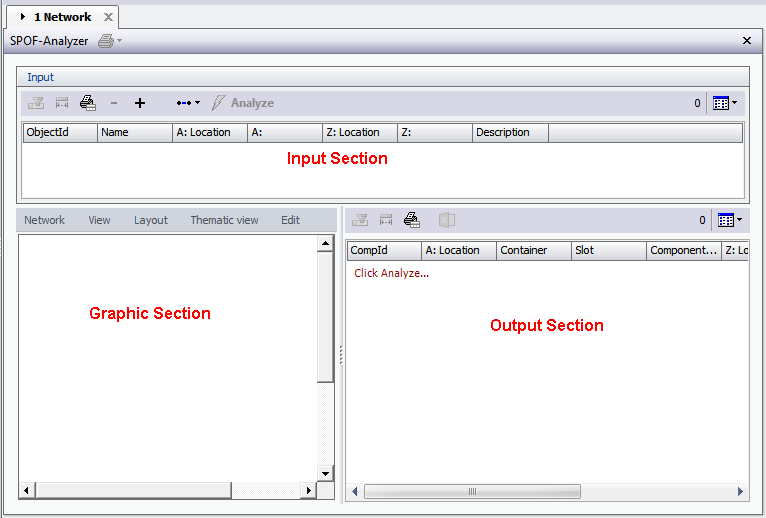766x518 pixels.
Task: Click the minus remove button in Input toolbar
Action: [x=114, y=103]
